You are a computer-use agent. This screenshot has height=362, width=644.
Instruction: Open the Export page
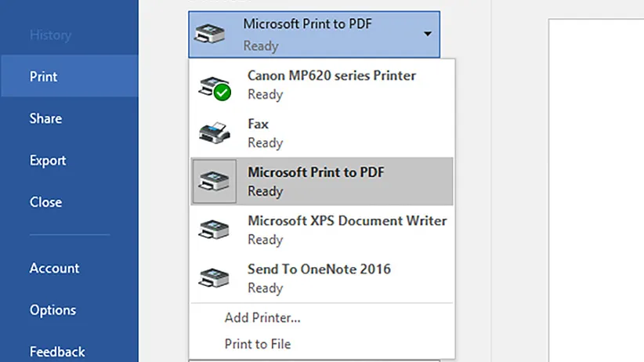tap(48, 161)
